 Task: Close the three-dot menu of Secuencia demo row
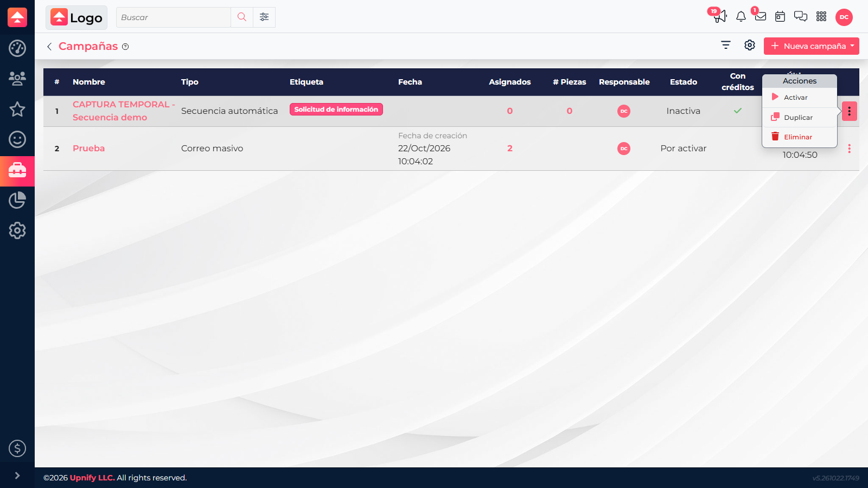point(850,111)
